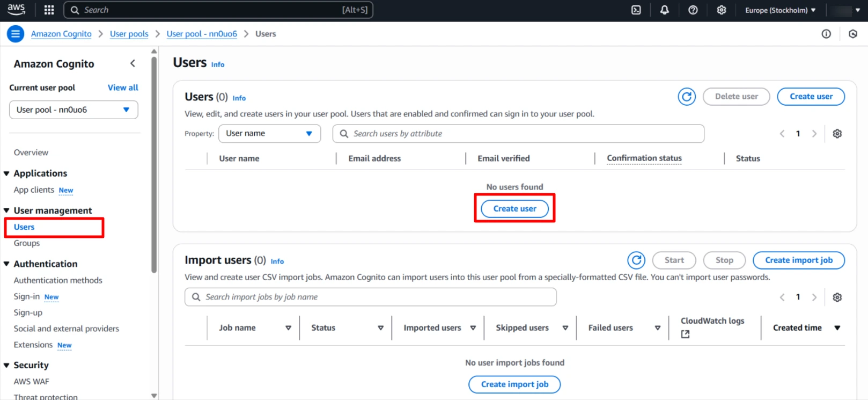The image size is (868, 400).
Task: Sort by Failed users column
Action: 658,328
